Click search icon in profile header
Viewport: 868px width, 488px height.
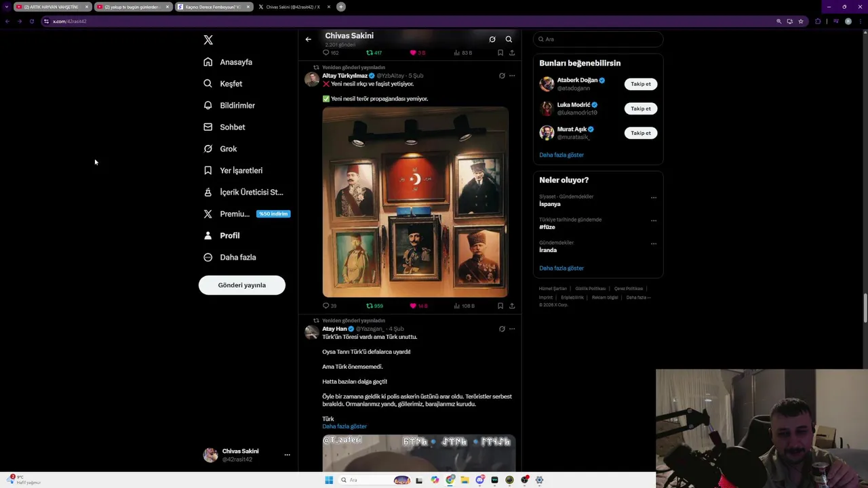click(x=509, y=39)
